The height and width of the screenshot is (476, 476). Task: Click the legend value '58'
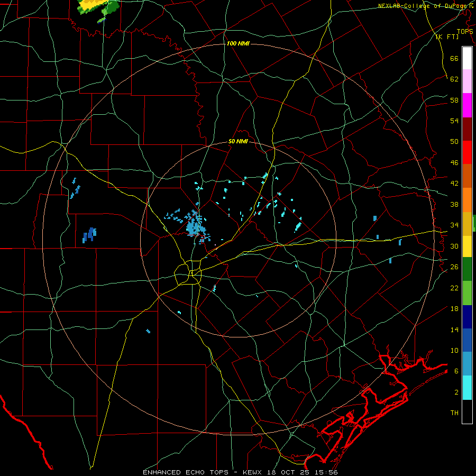pos(454,100)
